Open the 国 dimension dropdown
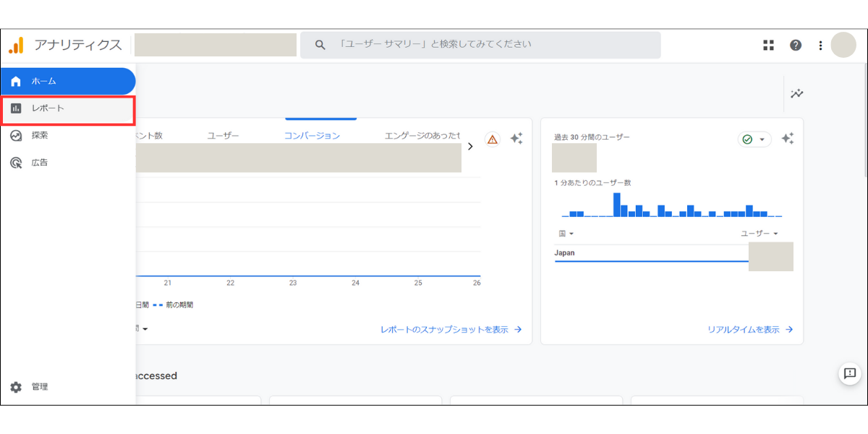 coord(566,234)
